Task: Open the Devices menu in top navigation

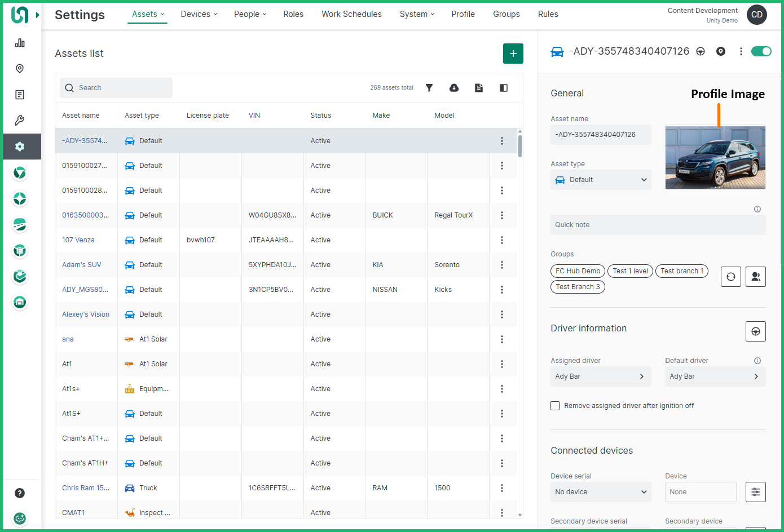Action: (199, 14)
